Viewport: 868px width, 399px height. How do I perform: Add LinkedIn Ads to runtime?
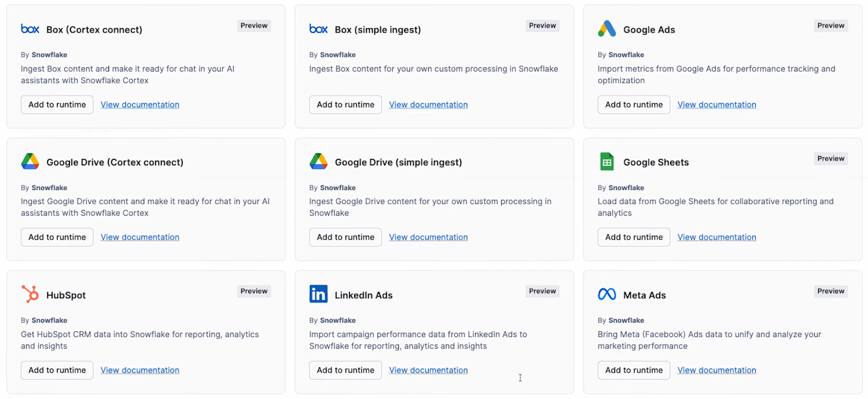346,370
